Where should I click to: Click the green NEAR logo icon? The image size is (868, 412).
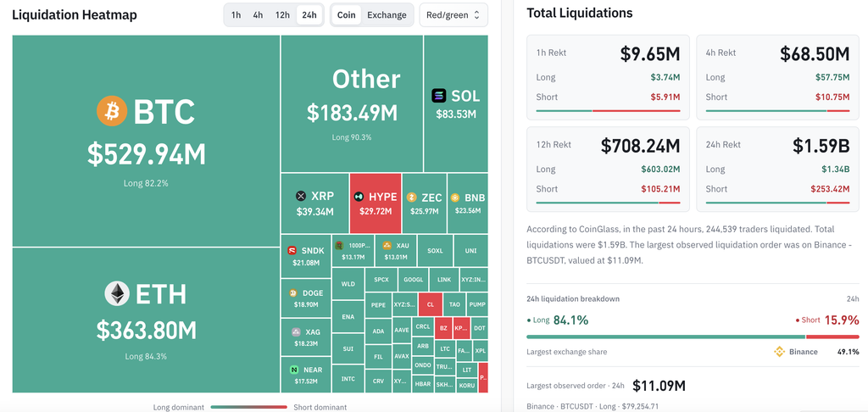pyautogui.click(x=294, y=370)
